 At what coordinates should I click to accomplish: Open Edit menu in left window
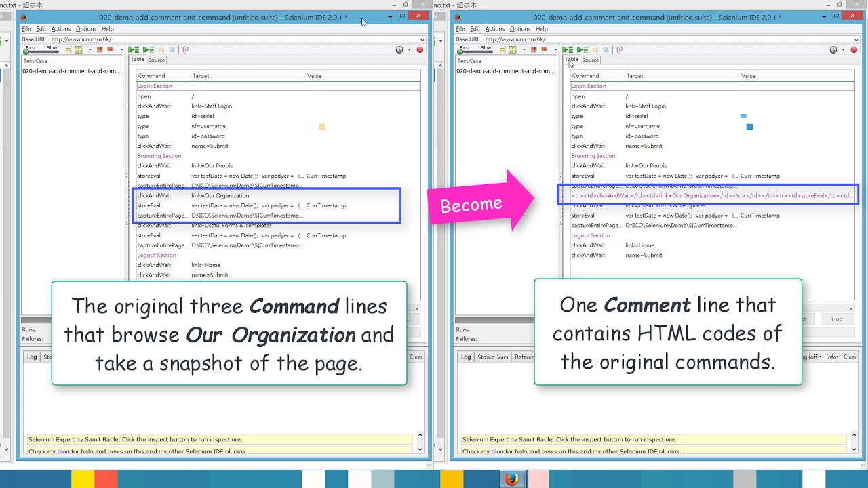[x=41, y=29]
